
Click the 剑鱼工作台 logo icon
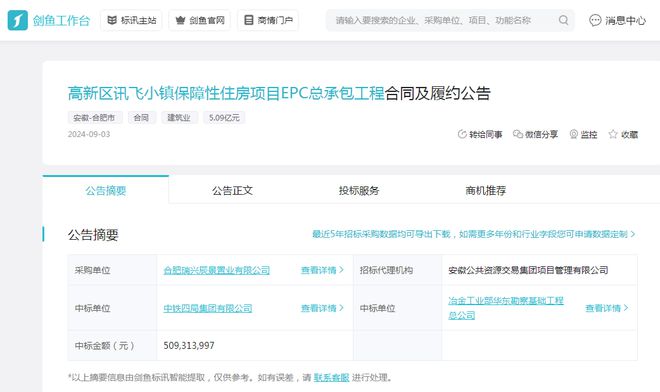tap(18, 20)
